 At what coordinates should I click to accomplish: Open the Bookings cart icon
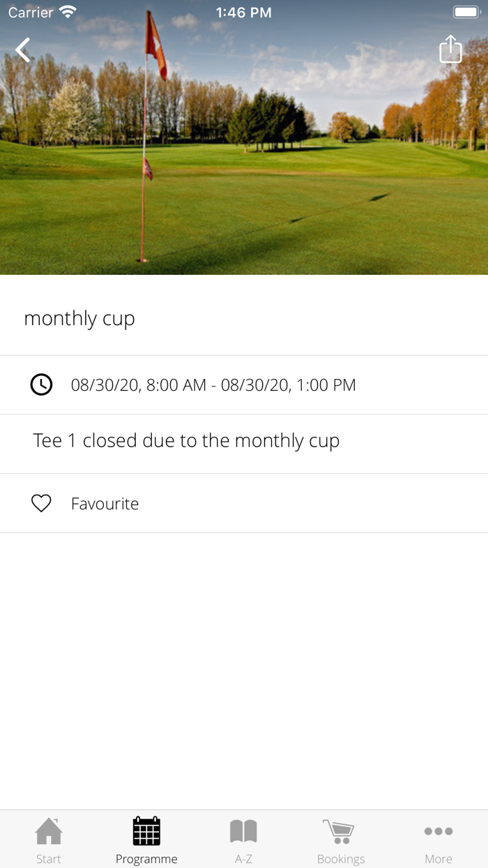(x=340, y=831)
